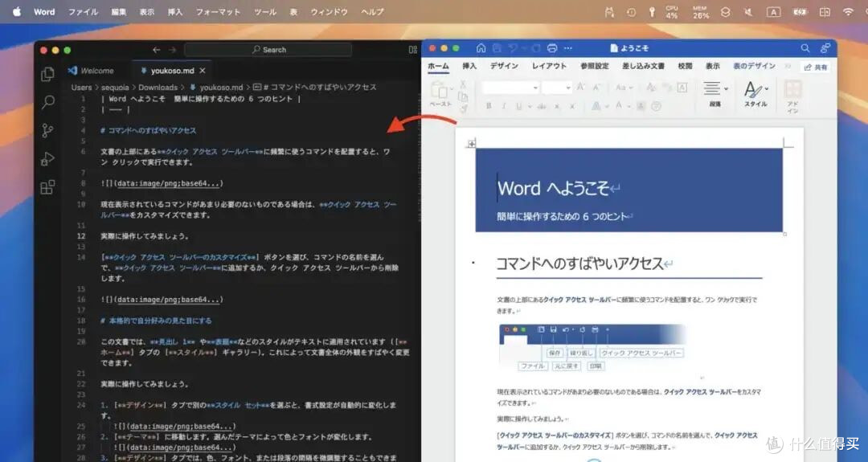Click the Print icon in Word title bar

tap(552, 48)
